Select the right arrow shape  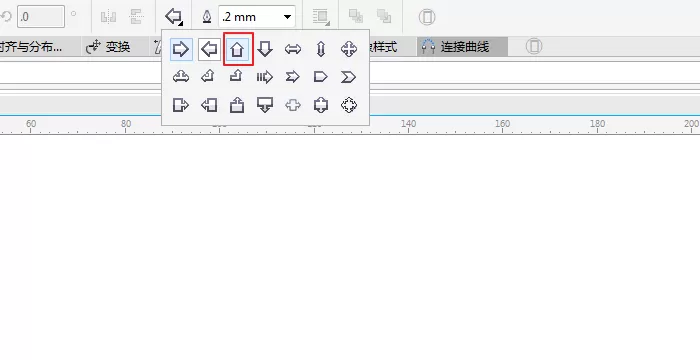click(181, 49)
